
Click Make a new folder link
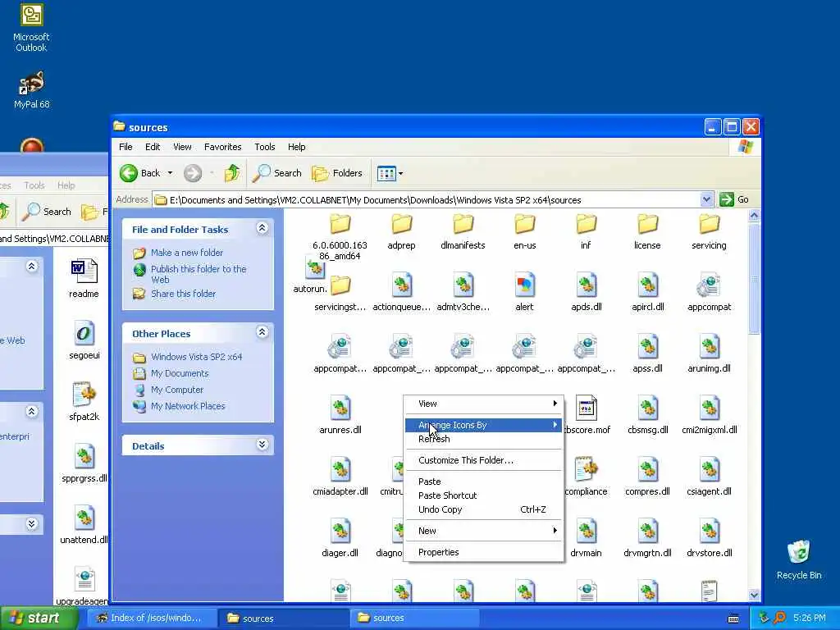pos(186,253)
